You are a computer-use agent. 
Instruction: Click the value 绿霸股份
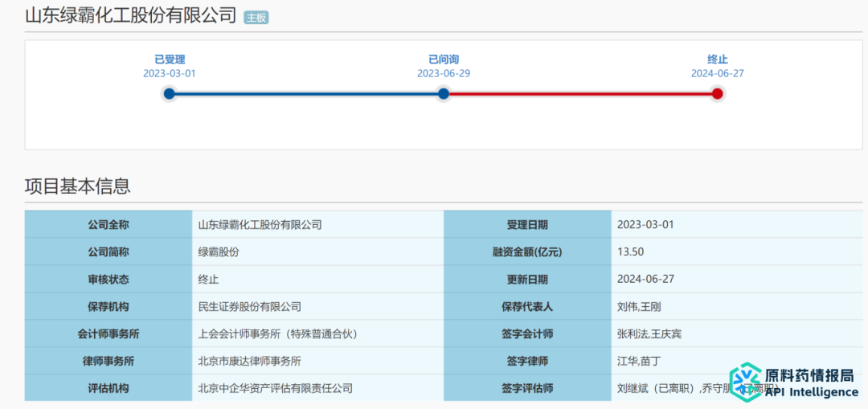coord(219,252)
